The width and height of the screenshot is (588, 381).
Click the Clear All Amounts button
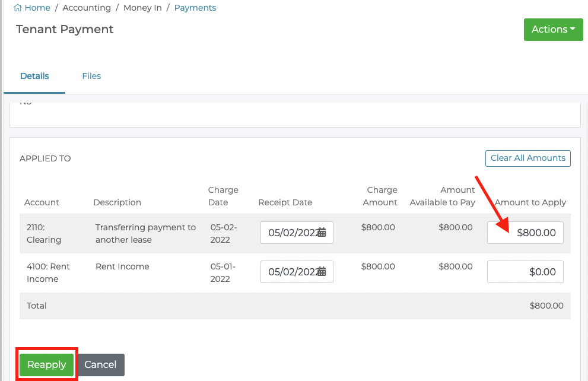coord(527,158)
